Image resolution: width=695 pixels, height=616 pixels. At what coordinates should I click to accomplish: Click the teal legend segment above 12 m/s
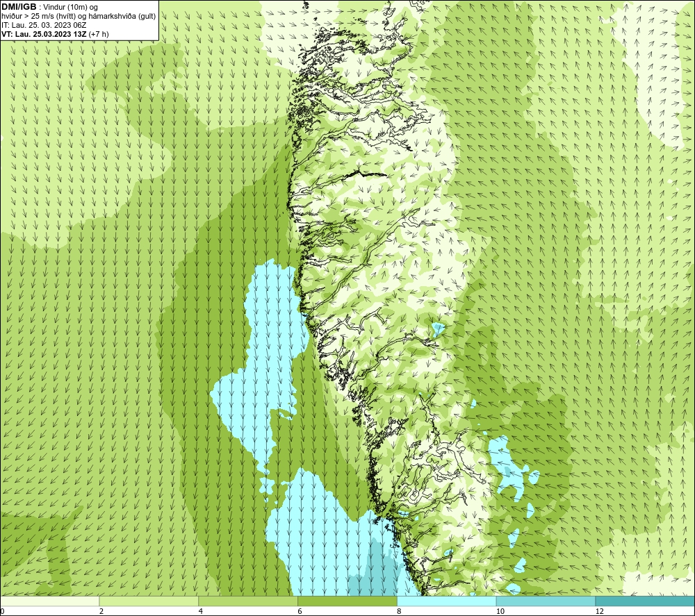[x=646, y=601]
